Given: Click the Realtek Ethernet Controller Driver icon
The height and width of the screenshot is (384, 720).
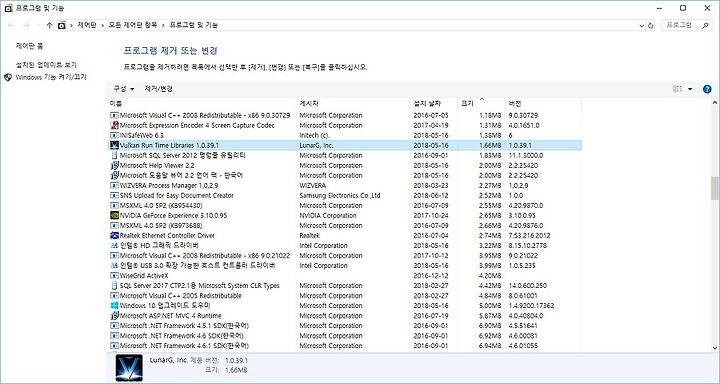Looking at the screenshot, I should (x=114, y=236).
